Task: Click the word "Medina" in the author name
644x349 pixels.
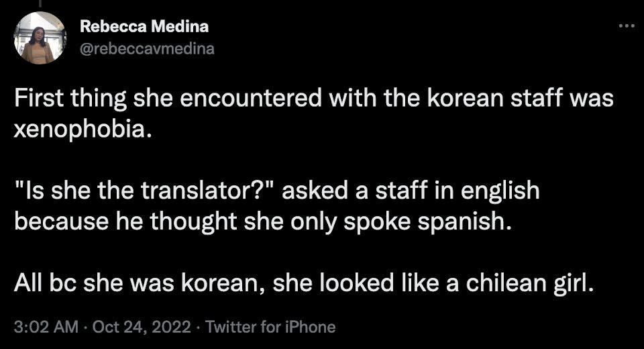Action: 180,26
